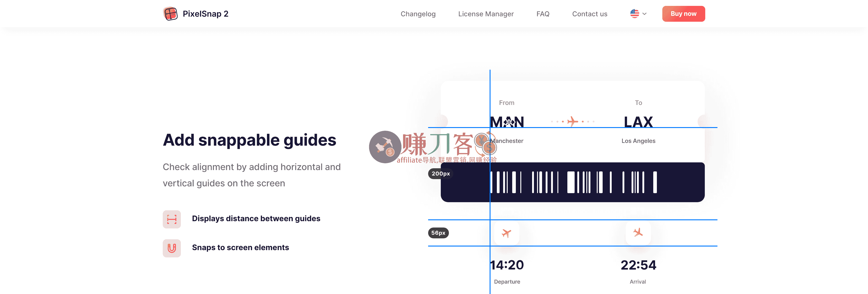Click the arrival plane icon tile
The image size is (868, 294).
(x=638, y=233)
